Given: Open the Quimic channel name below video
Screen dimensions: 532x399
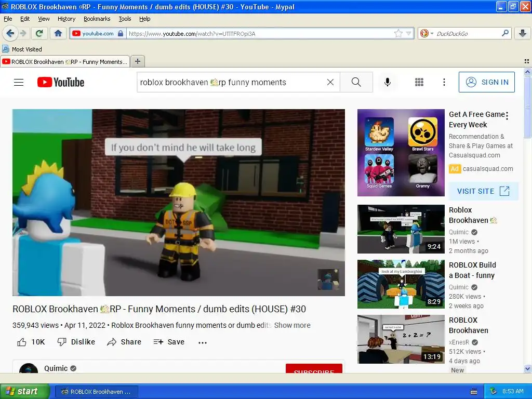Looking at the screenshot, I should (56, 368).
